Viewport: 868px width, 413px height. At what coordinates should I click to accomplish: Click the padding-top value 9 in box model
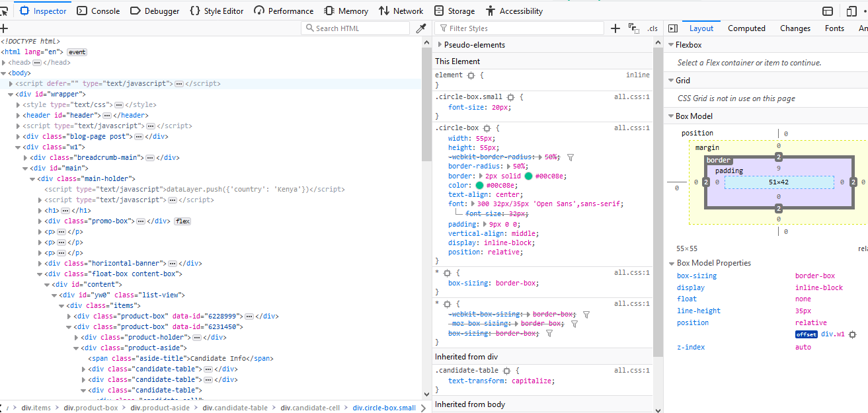tap(779, 168)
